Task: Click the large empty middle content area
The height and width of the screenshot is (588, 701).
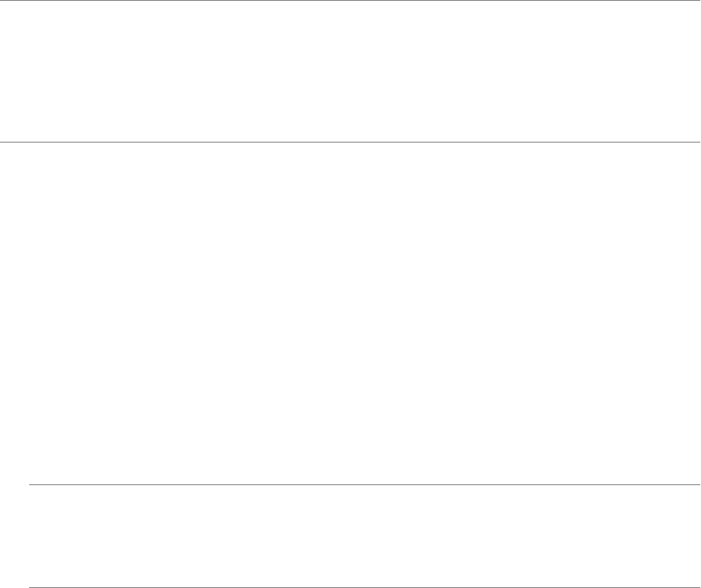Action: pos(350,313)
